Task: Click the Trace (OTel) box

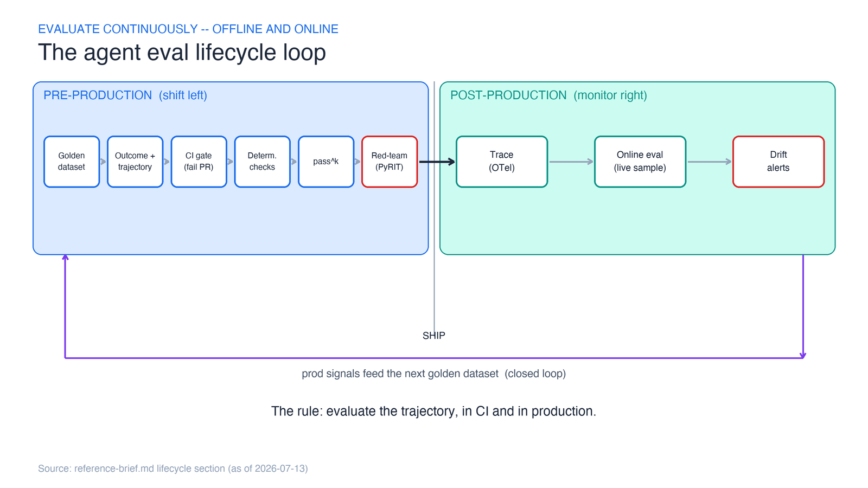Action: [x=502, y=162]
